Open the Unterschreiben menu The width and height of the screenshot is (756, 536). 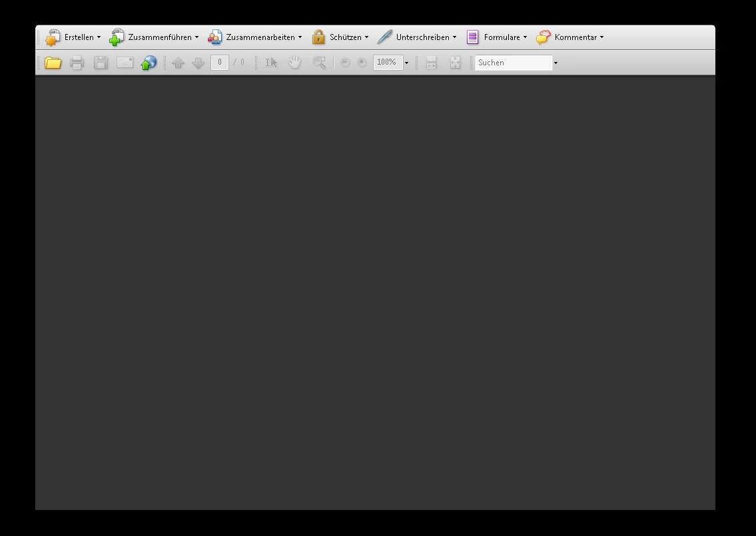416,37
